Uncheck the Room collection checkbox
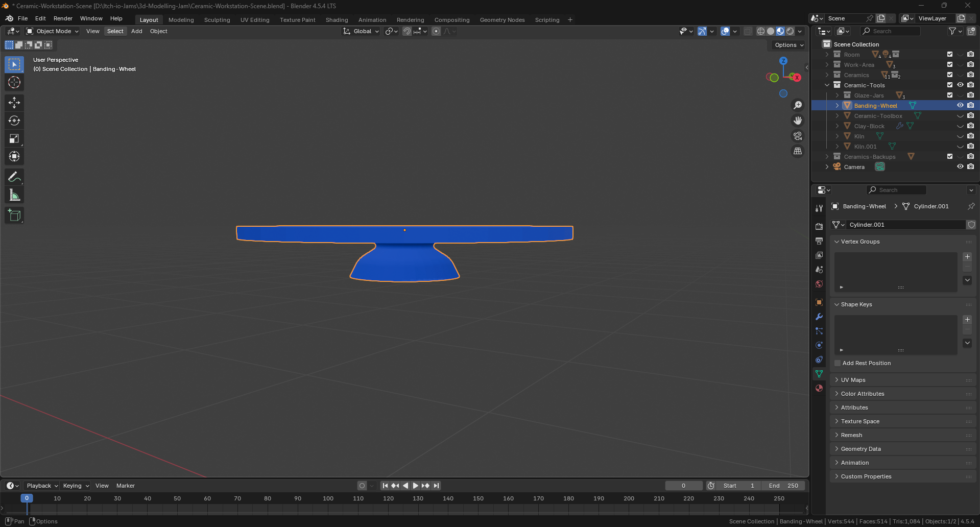980x527 pixels. (950, 54)
